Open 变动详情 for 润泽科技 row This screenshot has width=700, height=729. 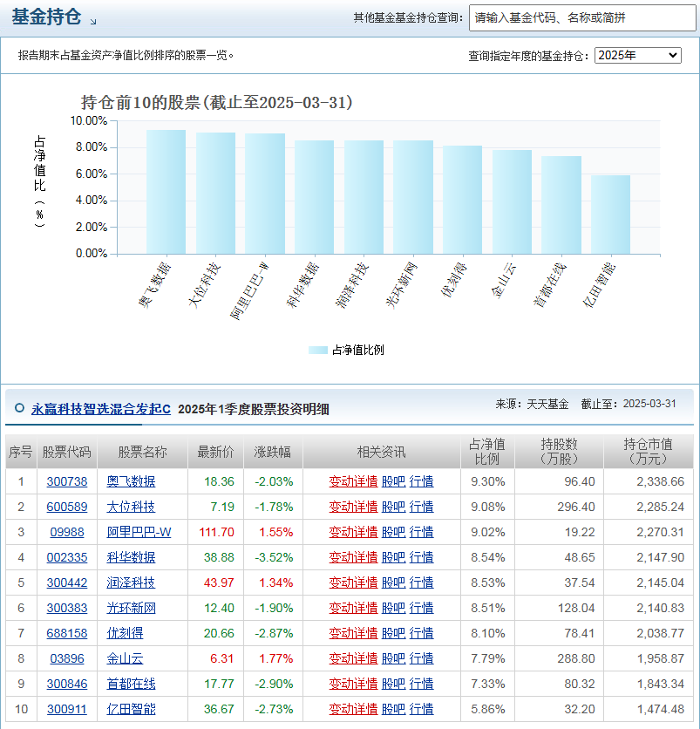coord(353,583)
